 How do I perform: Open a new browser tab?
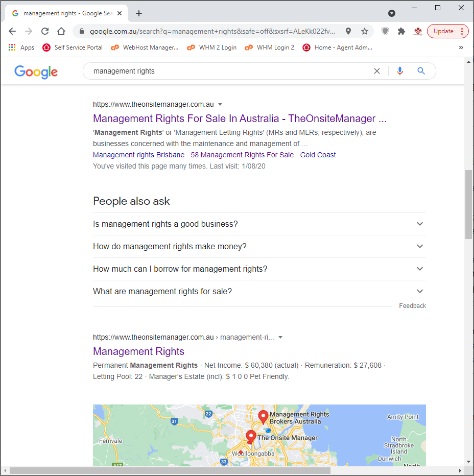click(x=139, y=13)
